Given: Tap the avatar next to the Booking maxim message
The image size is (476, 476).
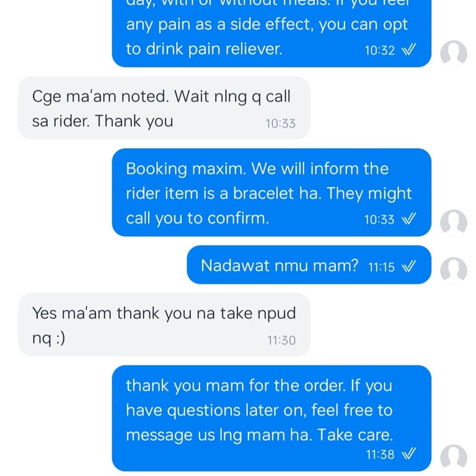Looking at the screenshot, I should click(454, 223).
